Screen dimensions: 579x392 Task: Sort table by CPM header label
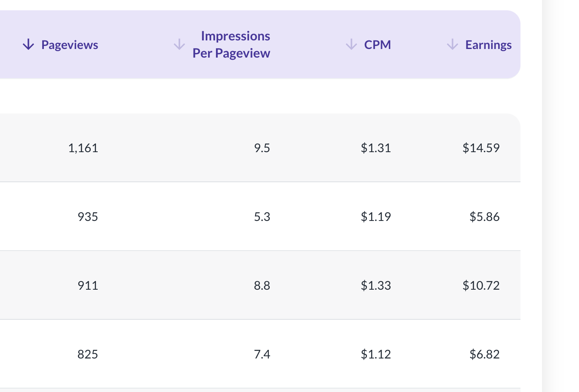click(x=377, y=45)
